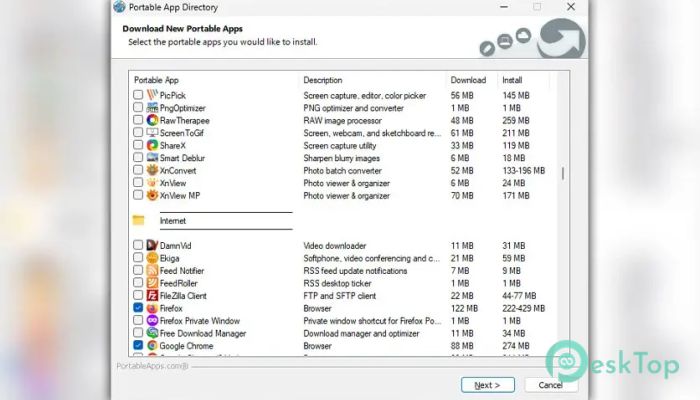
Task: Tick the DamnVid checkbox
Action: (138, 245)
